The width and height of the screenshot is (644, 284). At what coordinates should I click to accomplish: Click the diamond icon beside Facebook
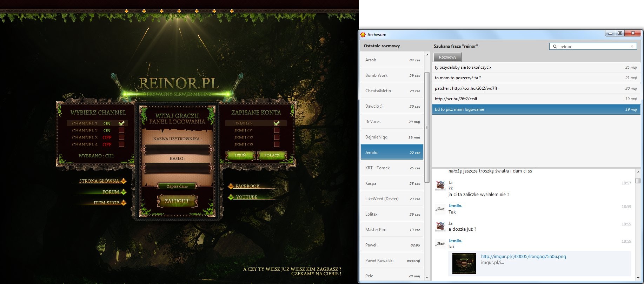pos(231,186)
